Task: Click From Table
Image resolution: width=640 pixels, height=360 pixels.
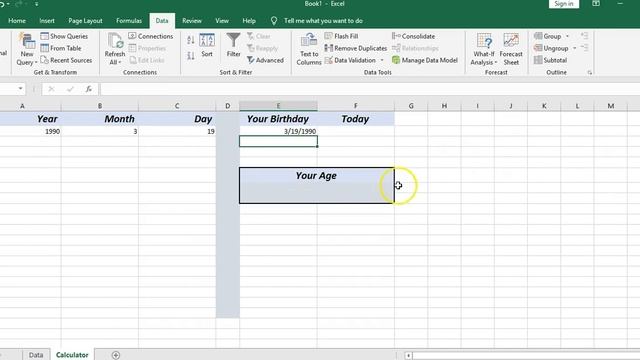Action: [x=61, y=48]
